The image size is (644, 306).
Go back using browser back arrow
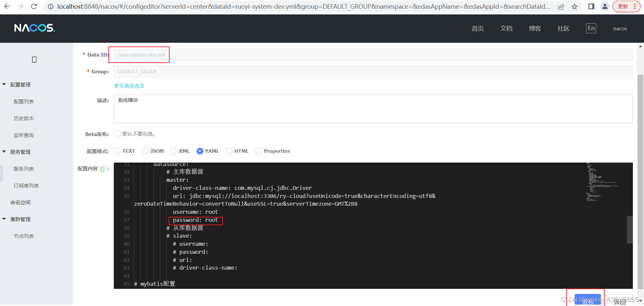(7, 6)
